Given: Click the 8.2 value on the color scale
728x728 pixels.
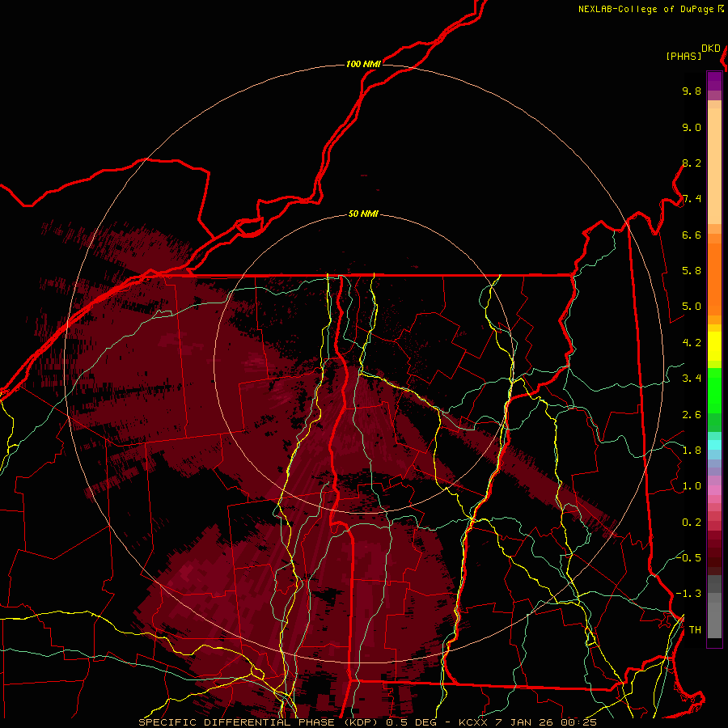Looking at the screenshot, I should coord(692,163).
